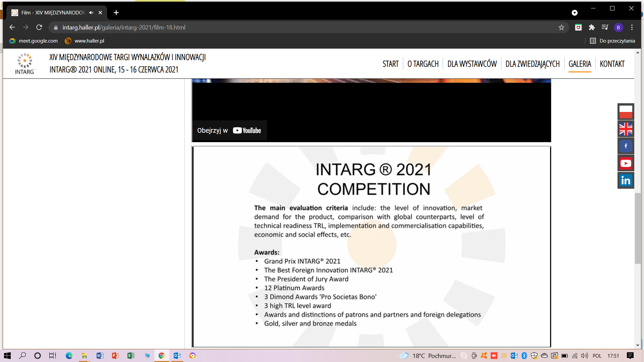
Task: Open Windows Security tray icon
Action: pos(534,356)
